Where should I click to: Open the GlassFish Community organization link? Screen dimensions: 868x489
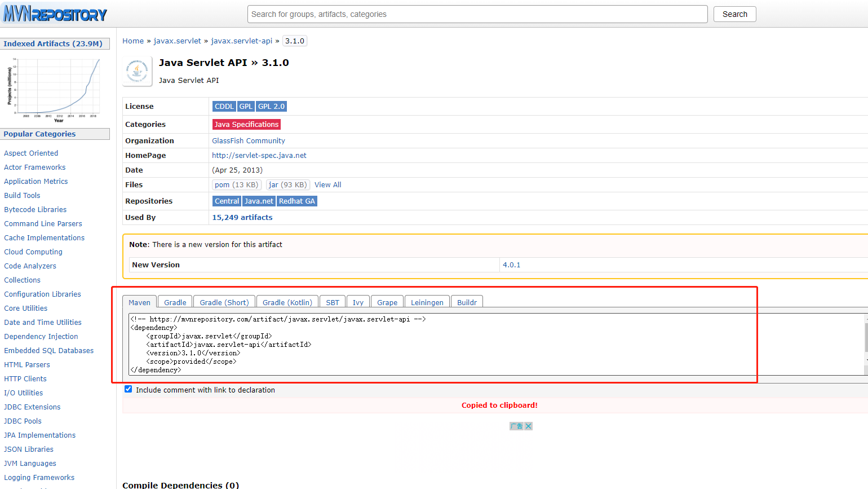click(x=249, y=140)
